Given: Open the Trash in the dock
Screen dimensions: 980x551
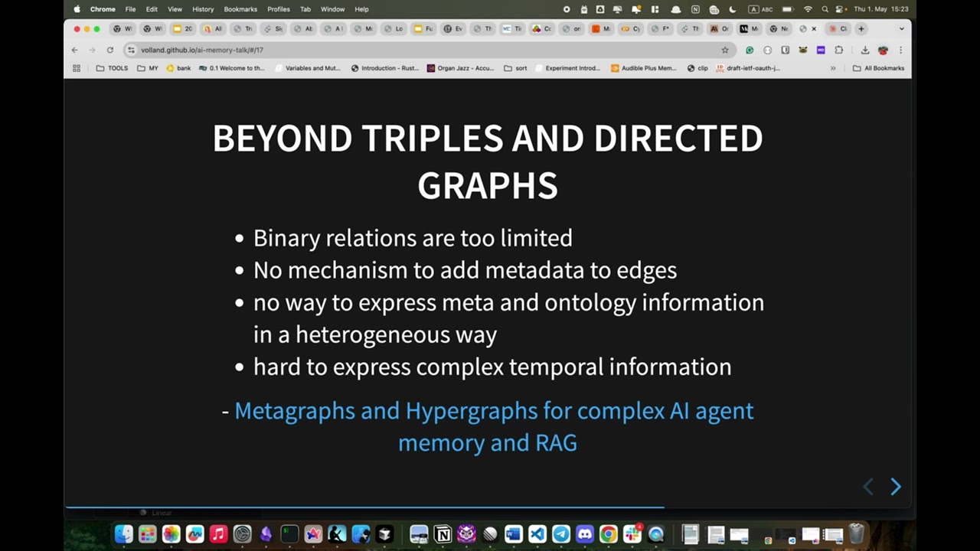Looking at the screenshot, I should coord(857,533).
